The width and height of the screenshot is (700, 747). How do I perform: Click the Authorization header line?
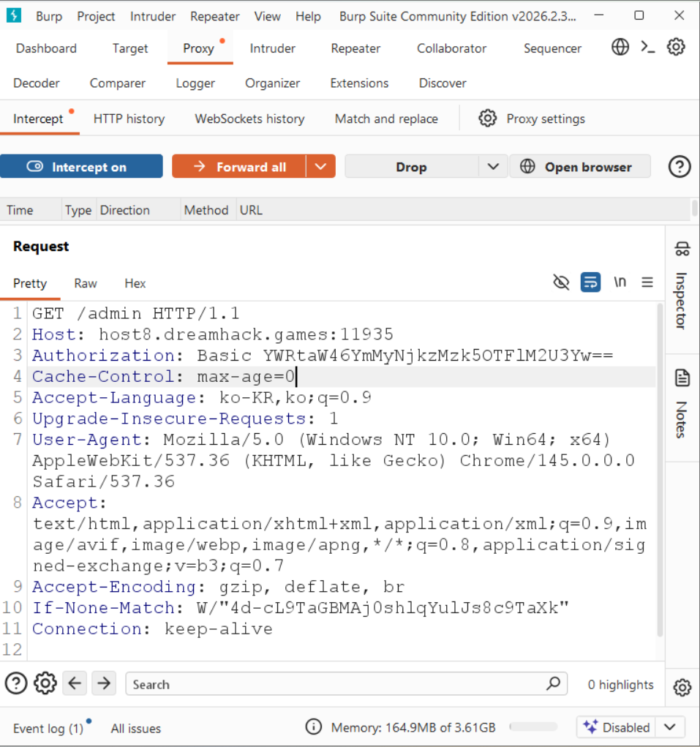[323, 356]
